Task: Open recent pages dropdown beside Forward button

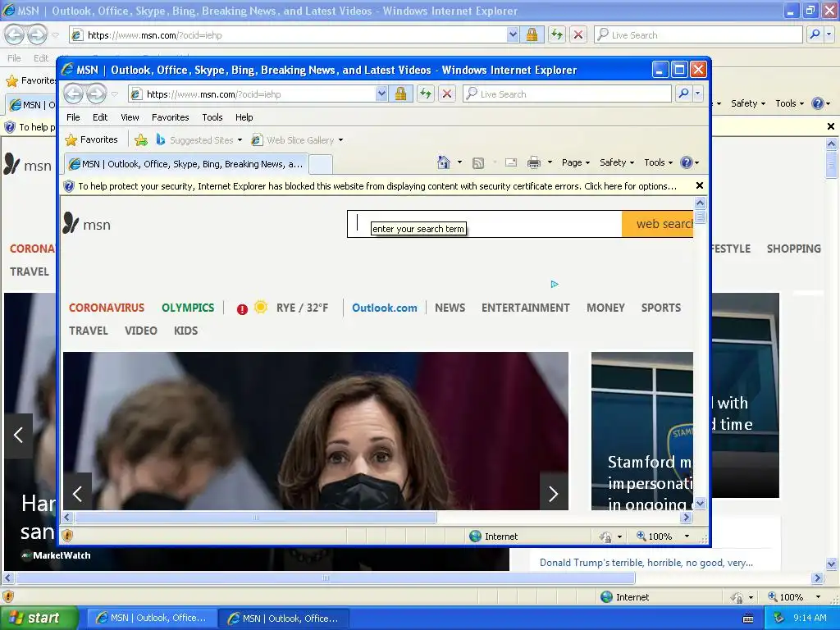Action: point(115,94)
